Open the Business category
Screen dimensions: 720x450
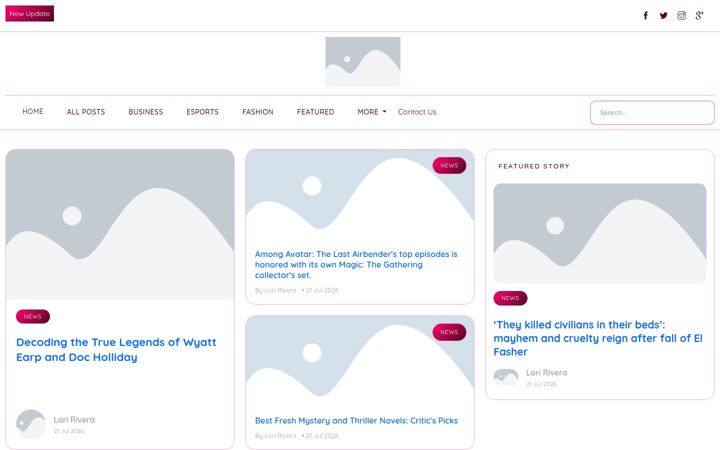[x=146, y=112]
